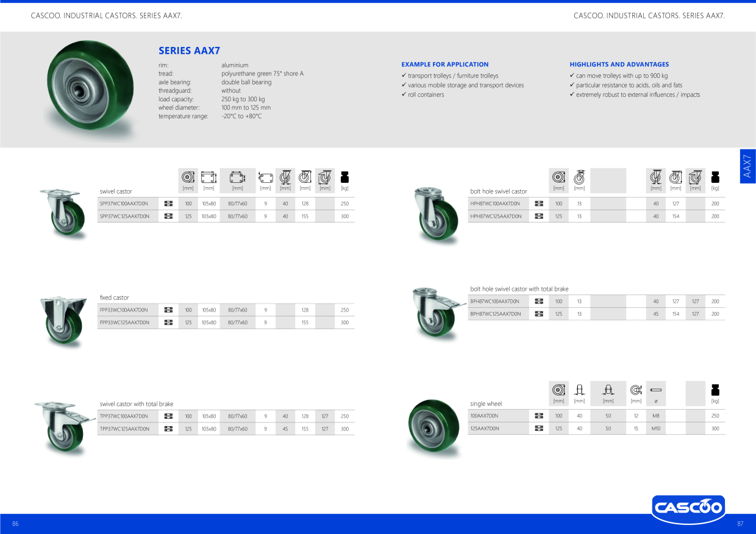The height and width of the screenshot is (534, 756).
Task: Click the kg weight icon above bolt hole swivel castor table
Action: 715,177
